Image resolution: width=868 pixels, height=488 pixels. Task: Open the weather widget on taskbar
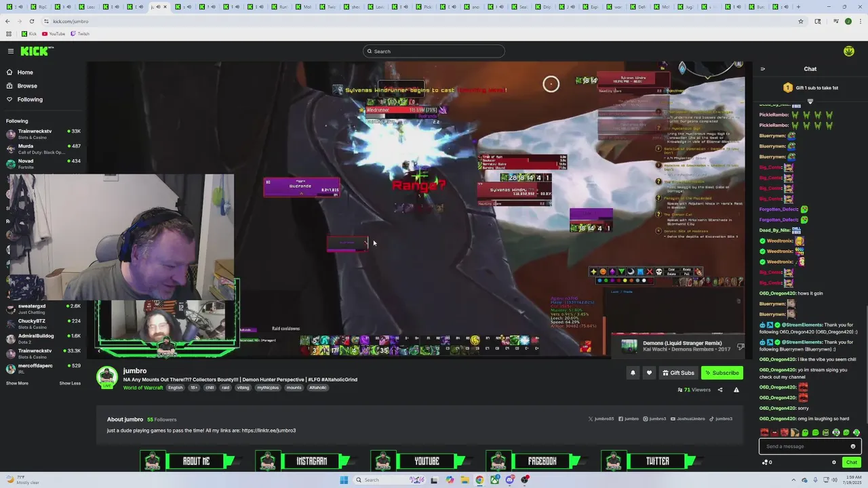(x=22, y=480)
